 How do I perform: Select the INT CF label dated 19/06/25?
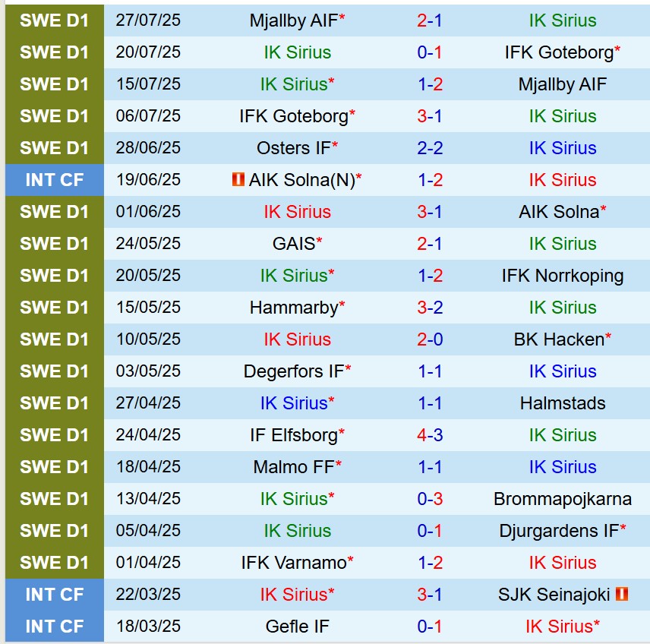(54, 180)
